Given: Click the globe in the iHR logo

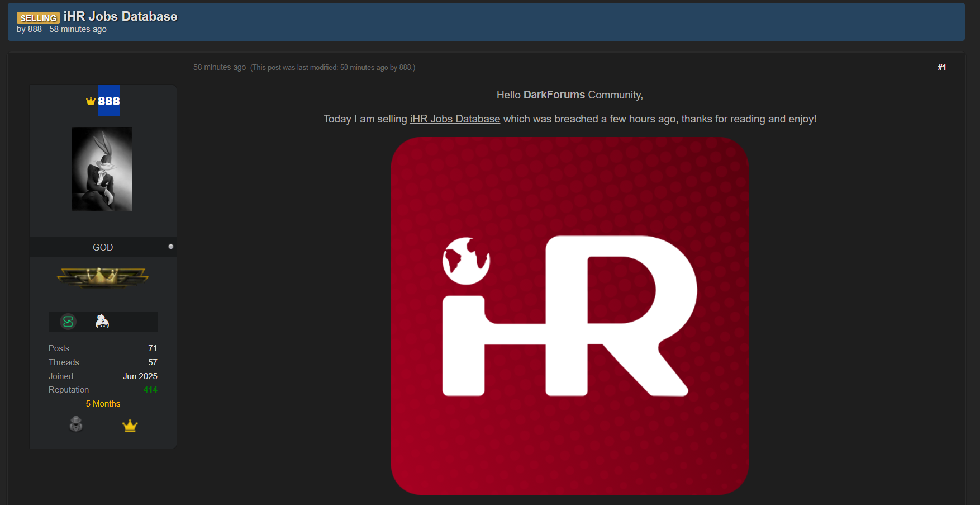Looking at the screenshot, I should pyautogui.click(x=466, y=261).
